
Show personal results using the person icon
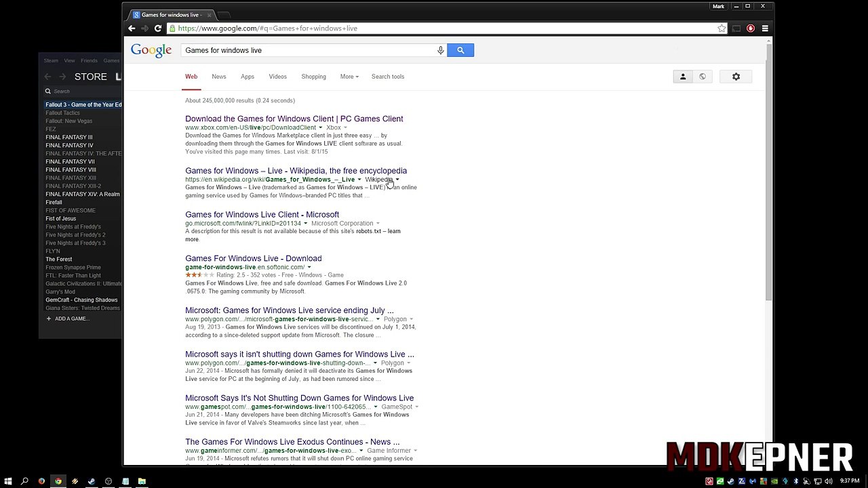[x=683, y=77]
